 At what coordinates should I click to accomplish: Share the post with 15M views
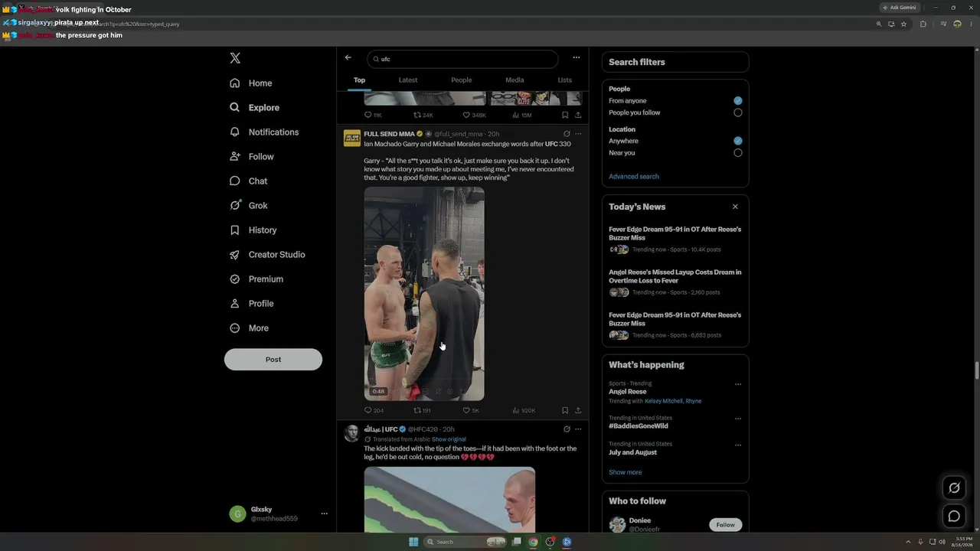pyautogui.click(x=578, y=116)
